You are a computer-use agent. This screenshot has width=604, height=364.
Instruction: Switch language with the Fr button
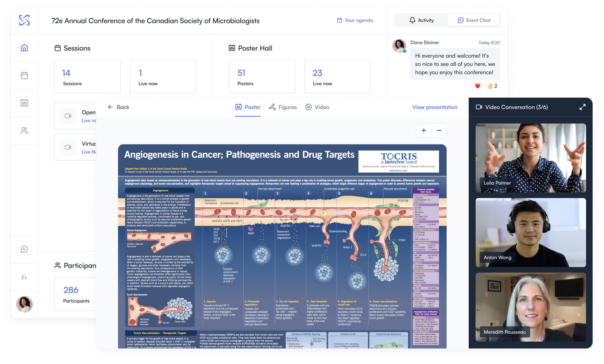(x=24, y=277)
